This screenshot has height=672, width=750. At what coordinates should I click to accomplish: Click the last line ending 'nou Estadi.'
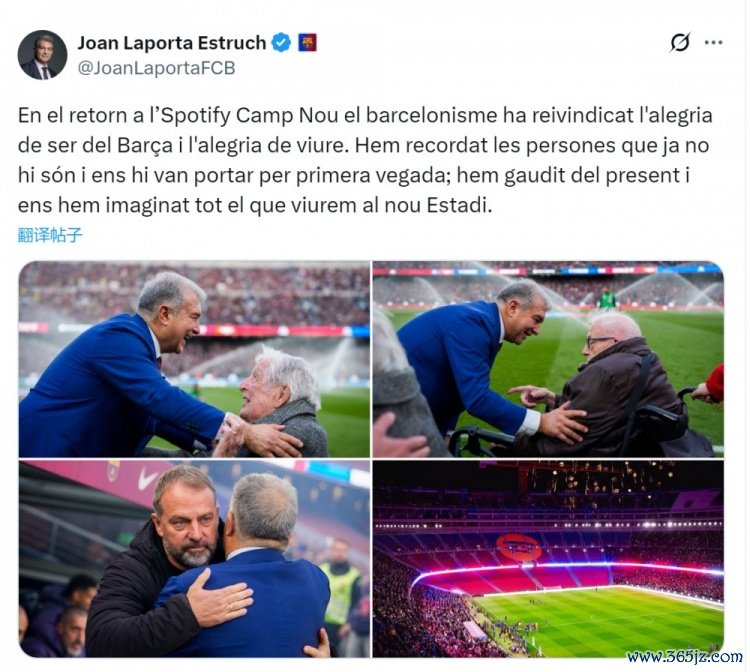tap(255, 206)
